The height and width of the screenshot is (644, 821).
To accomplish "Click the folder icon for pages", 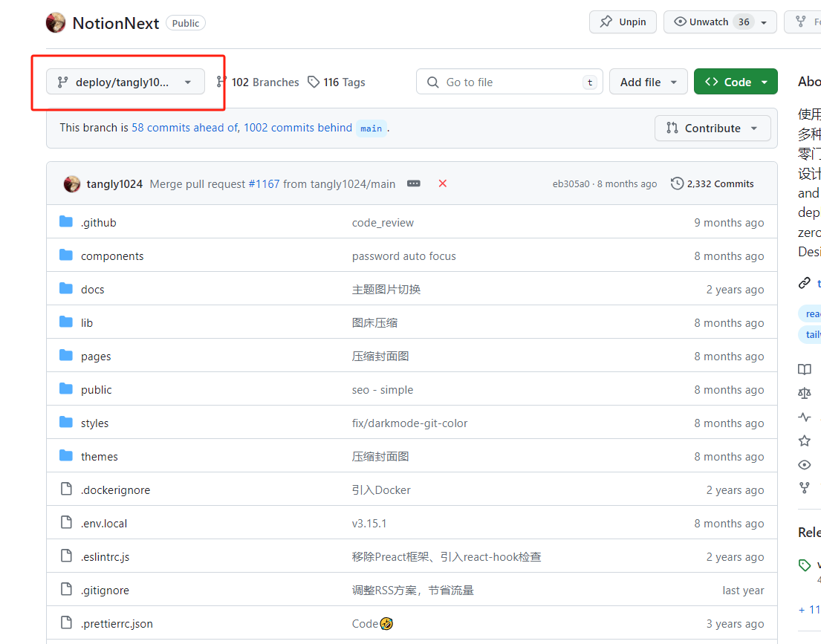I will (x=66, y=356).
